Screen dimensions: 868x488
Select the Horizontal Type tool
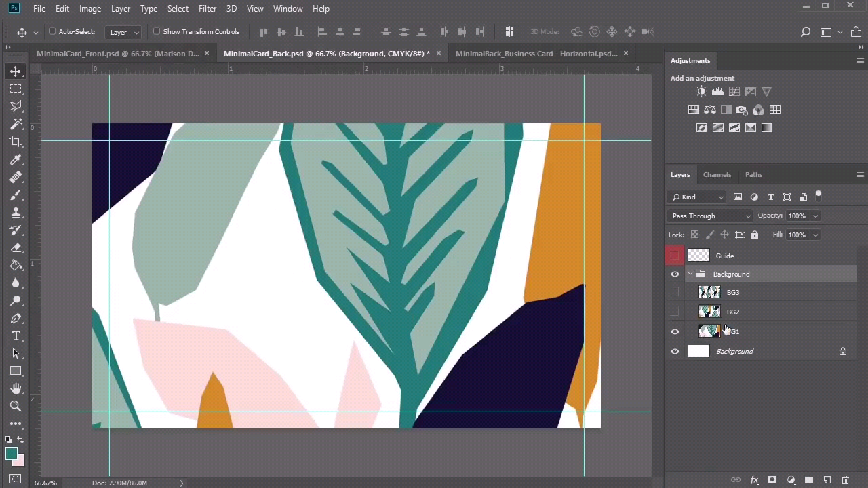[x=16, y=336]
